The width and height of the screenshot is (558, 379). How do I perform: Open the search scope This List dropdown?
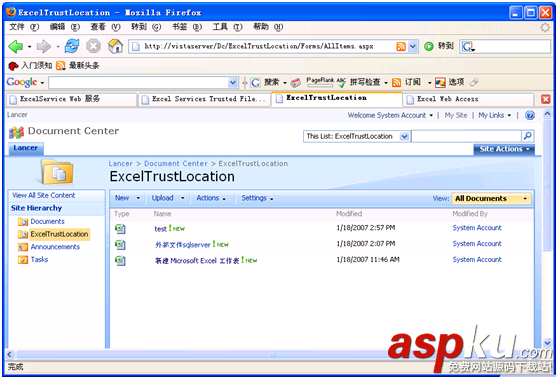pyautogui.click(x=404, y=136)
